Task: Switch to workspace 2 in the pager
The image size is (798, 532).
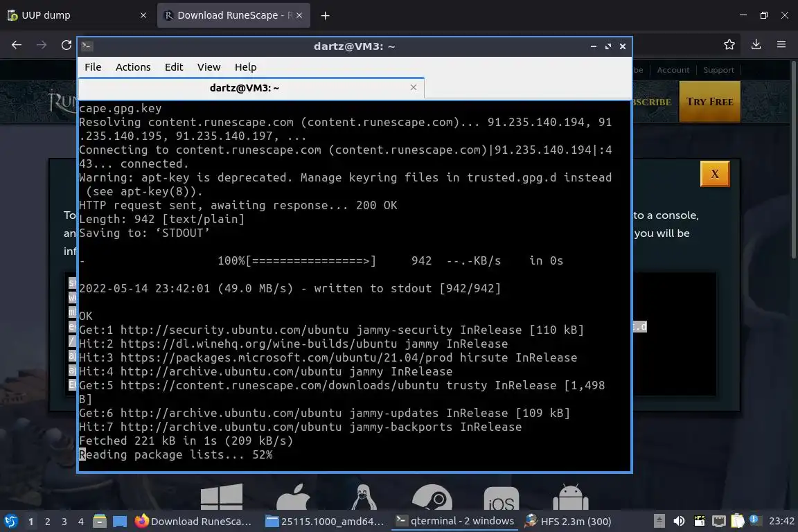Action: click(x=48, y=522)
